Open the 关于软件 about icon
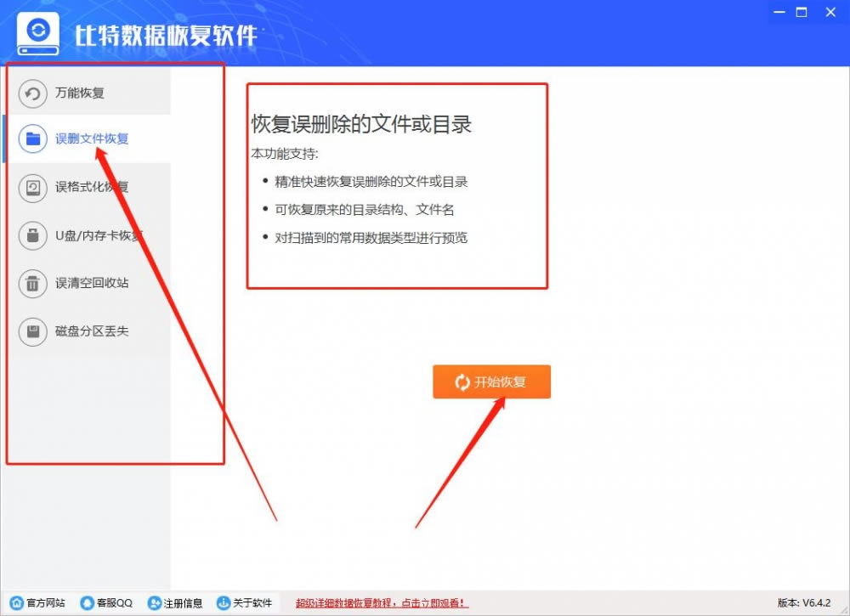This screenshot has width=850, height=616. [x=223, y=603]
